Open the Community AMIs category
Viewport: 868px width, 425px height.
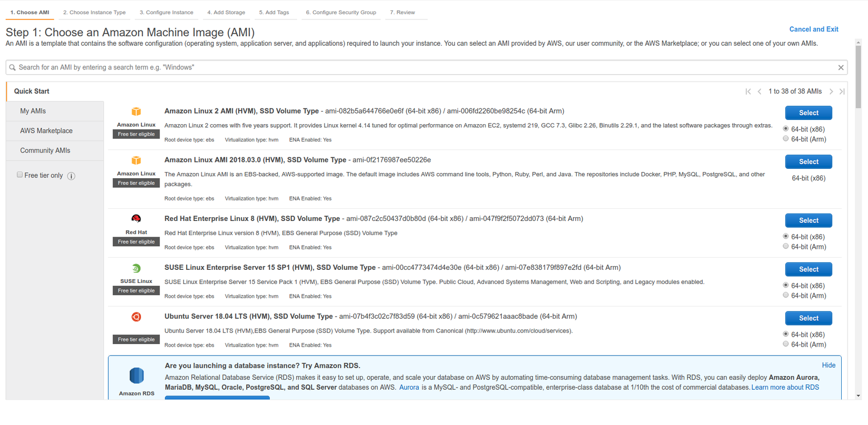55,151
